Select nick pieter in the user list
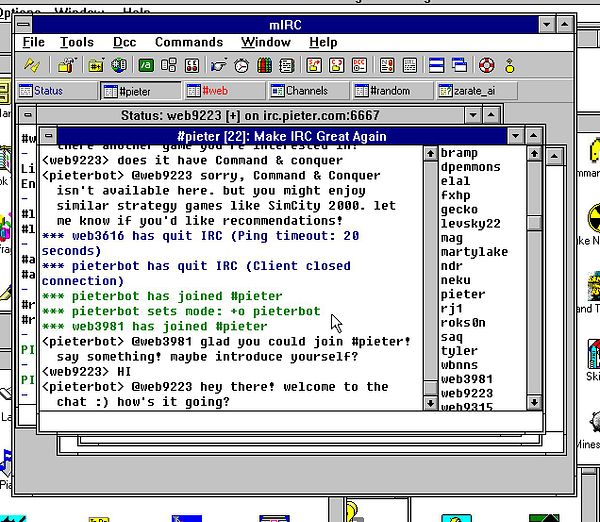This screenshot has width=600, height=522. [x=463, y=295]
